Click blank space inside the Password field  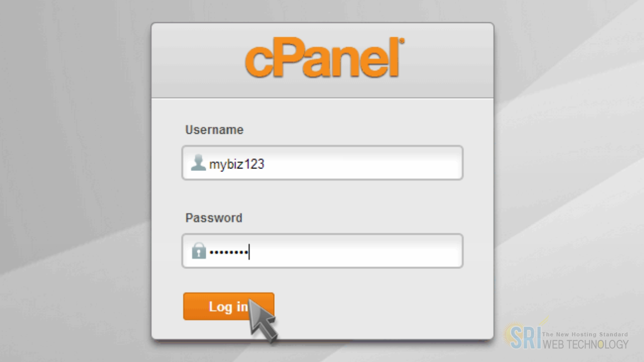355,251
